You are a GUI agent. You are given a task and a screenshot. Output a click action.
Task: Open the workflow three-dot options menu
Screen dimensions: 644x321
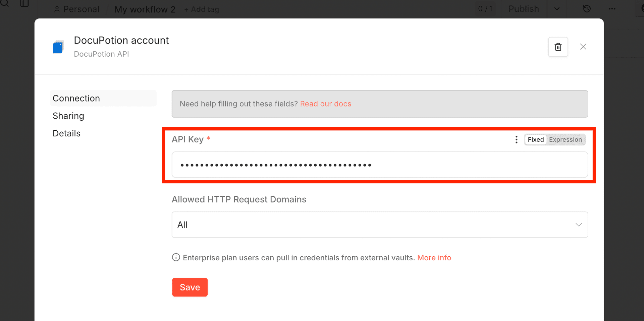(x=612, y=9)
